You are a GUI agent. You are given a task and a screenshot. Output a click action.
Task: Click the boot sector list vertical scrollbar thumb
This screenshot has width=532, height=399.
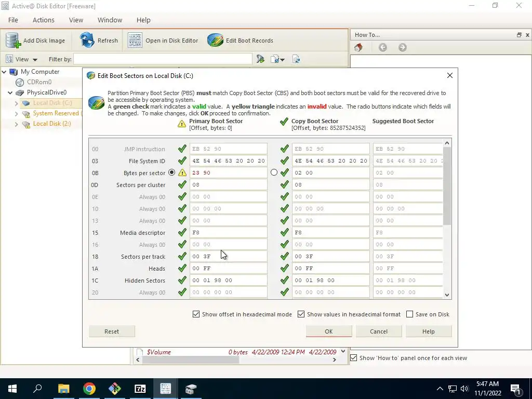[x=447, y=186]
